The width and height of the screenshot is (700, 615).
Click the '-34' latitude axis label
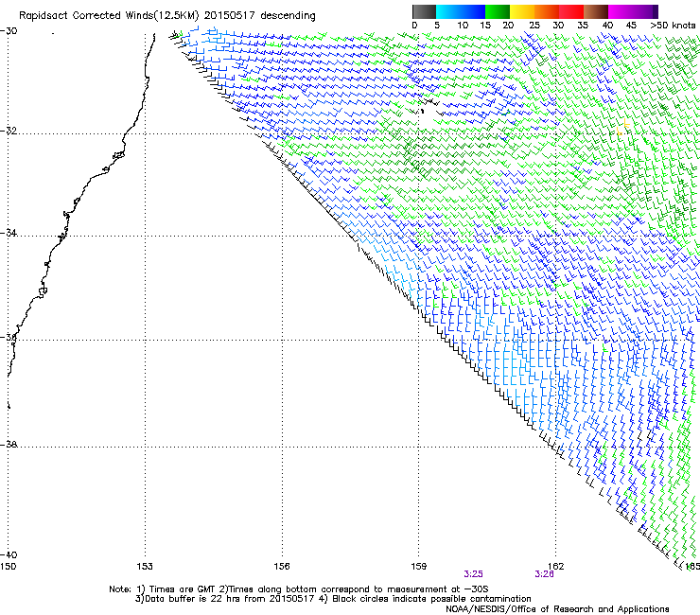(9, 233)
